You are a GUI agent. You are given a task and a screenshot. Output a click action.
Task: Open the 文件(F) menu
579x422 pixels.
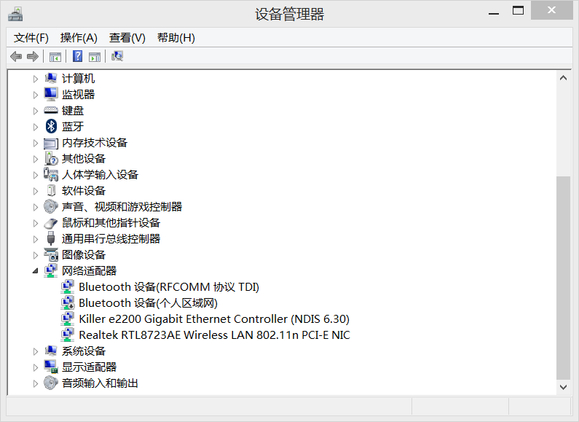[x=31, y=38]
